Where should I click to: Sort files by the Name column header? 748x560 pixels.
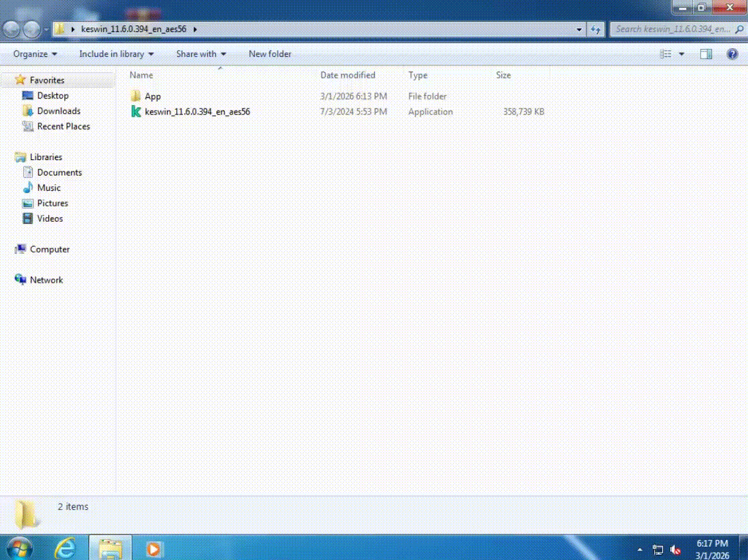(x=141, y=75)
